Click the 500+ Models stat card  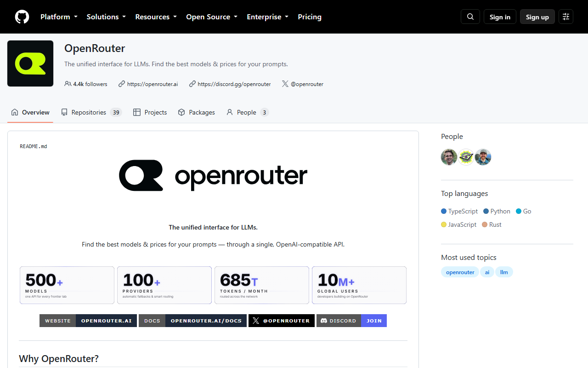tap(67, 285)
